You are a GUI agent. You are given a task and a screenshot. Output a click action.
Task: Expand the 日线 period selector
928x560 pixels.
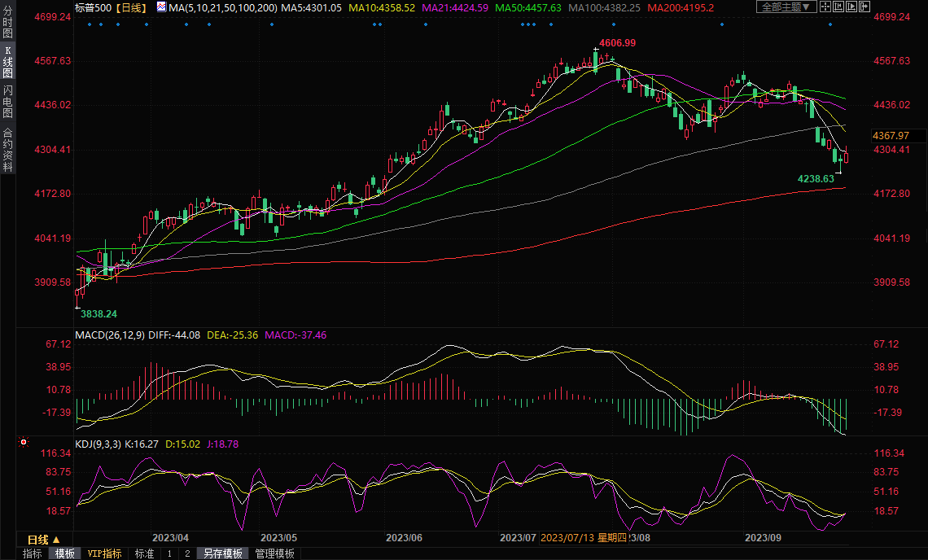point(43,540)
